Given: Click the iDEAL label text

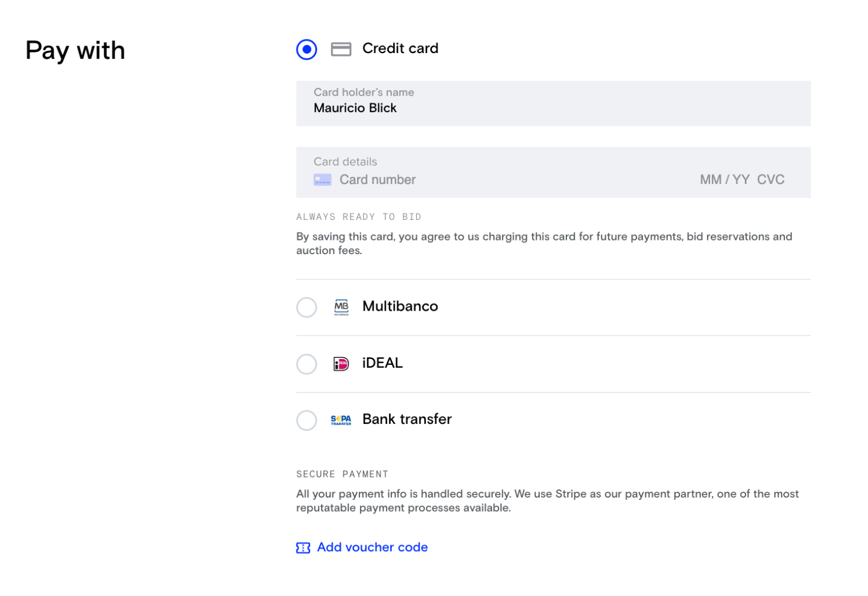Looking at the screenshot, I should [x=382, y=363].
